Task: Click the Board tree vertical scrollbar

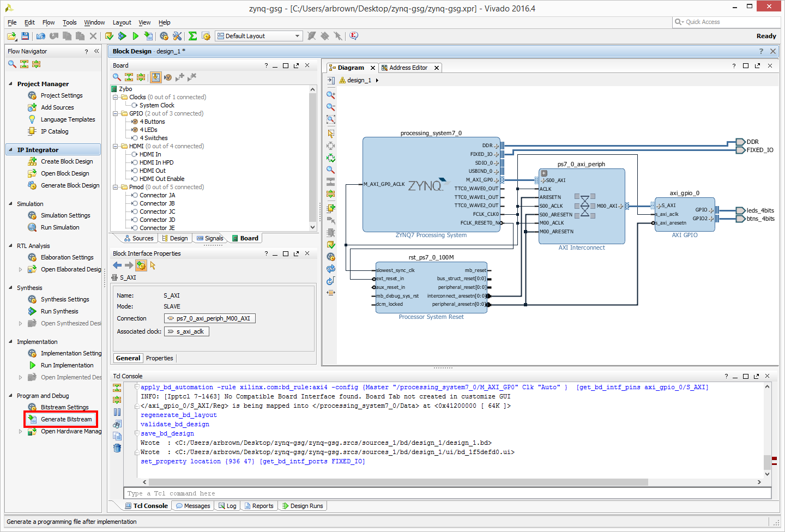Action: (x=312, y=158)
